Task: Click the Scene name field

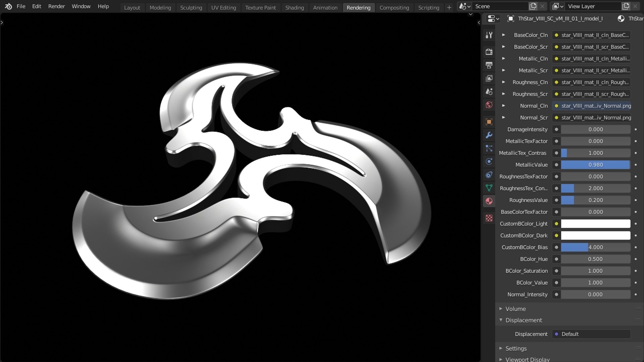Action: [x=500, y=6]
